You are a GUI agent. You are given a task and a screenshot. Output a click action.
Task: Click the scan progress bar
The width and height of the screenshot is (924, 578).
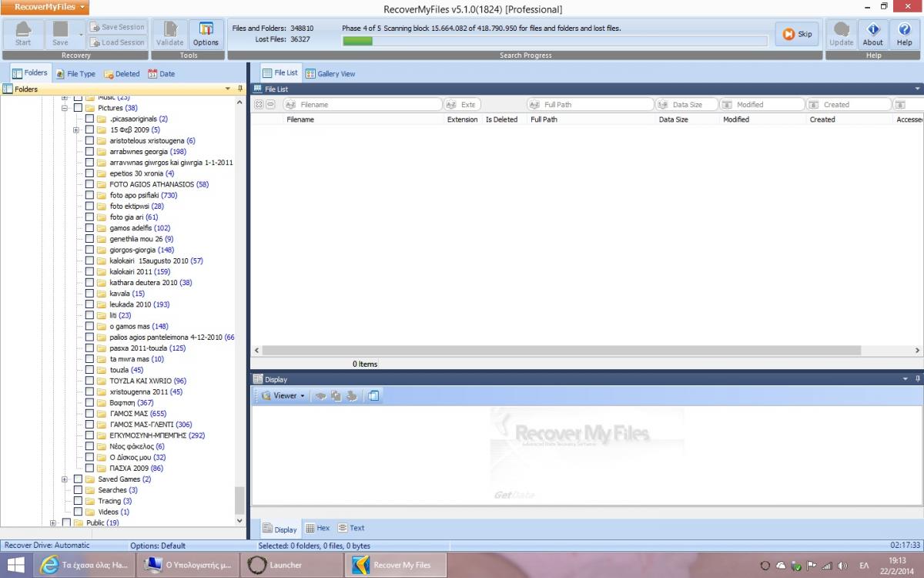[554, 41]
